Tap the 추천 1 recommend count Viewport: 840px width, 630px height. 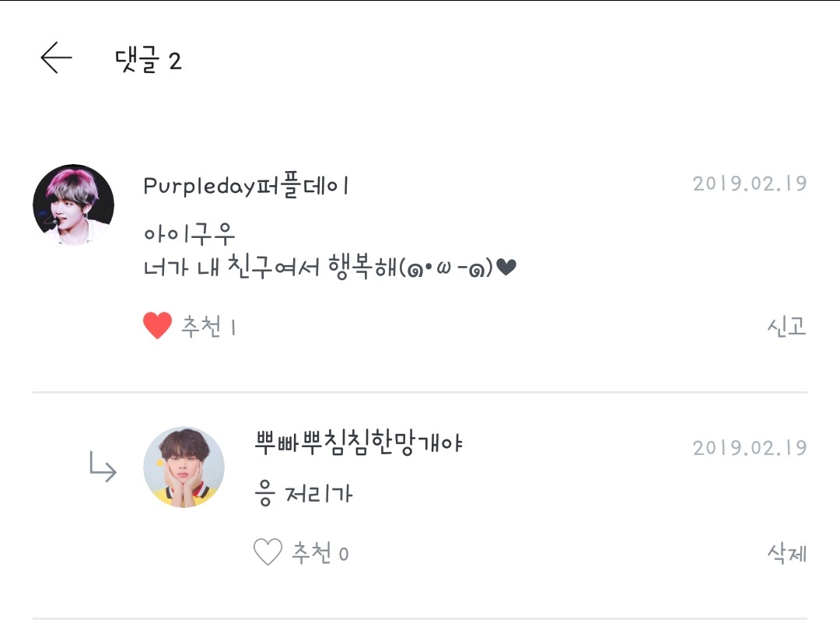pyautogui.click(x=208, y=327)
